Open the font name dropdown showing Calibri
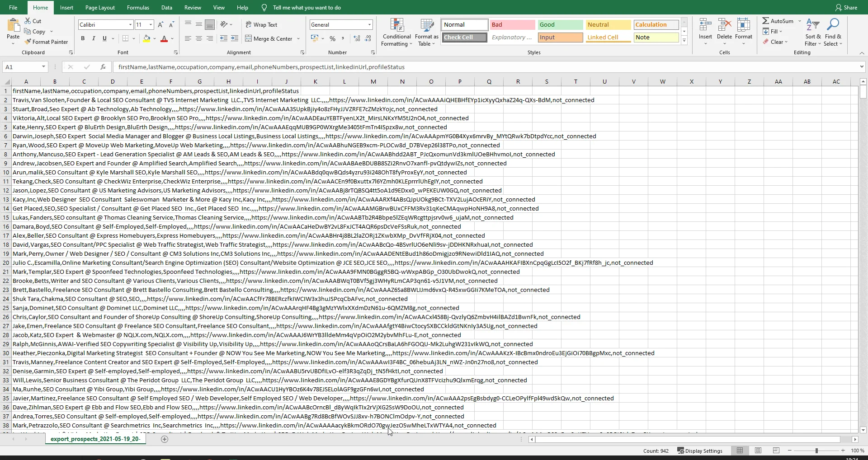Image resolution: width=868 pixels, height=460 pixels. point(131,24)
